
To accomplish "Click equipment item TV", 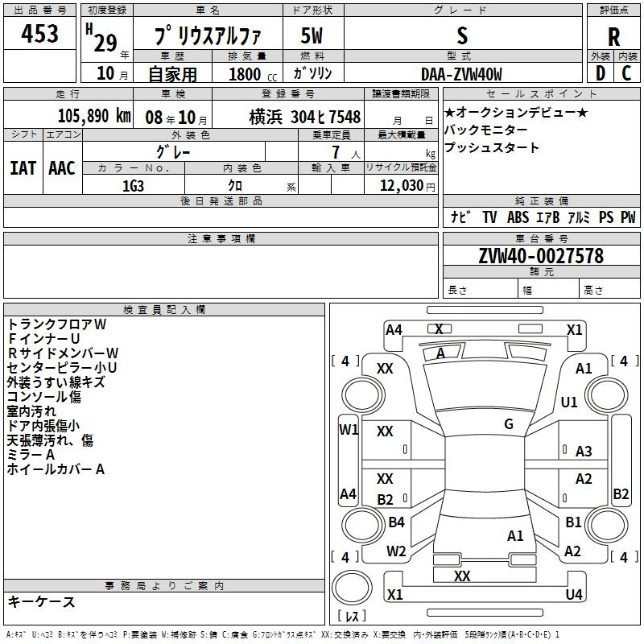I will (489, 217).
